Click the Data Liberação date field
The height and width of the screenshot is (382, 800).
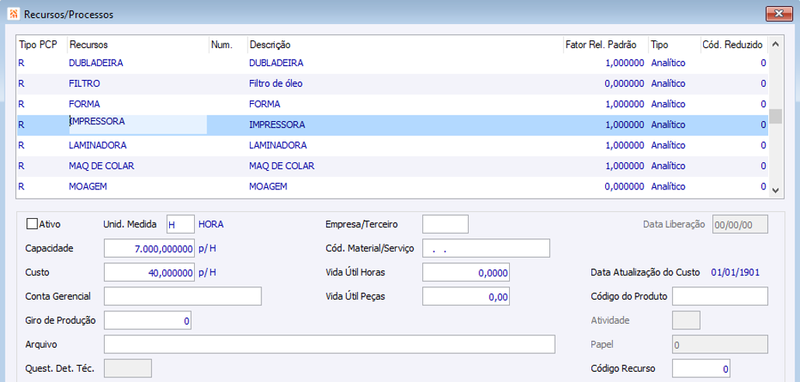740,224
